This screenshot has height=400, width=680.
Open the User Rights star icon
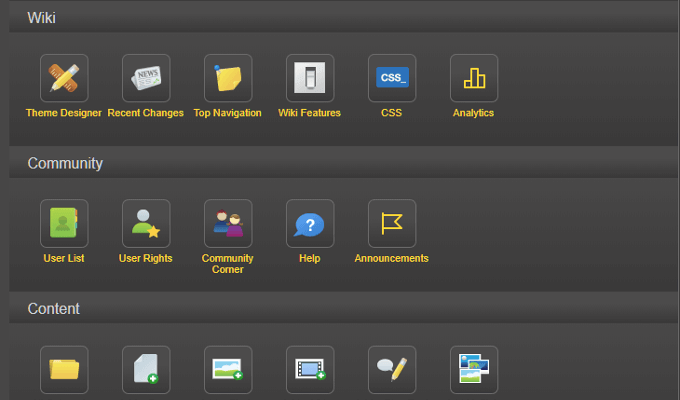(146, 223)
